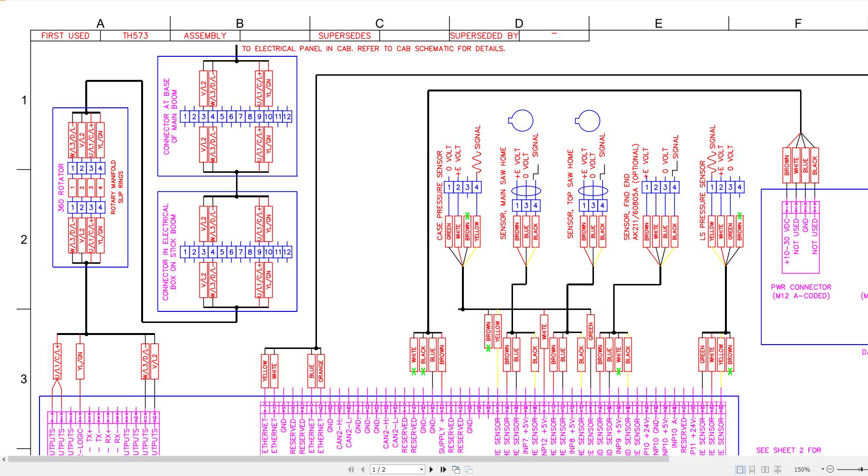Click 'SENSOR, FIND END AK211/60805A' label
The image size is (868, 476).
click(631, 193)
